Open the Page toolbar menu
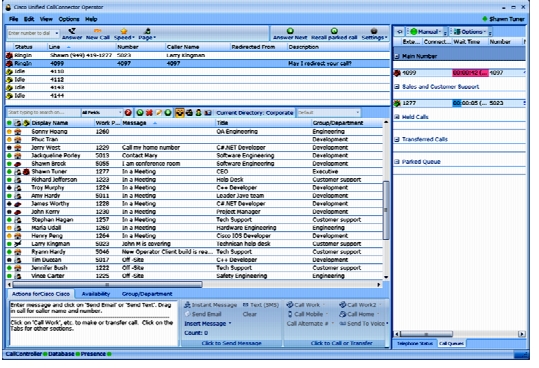 point(147,34)
